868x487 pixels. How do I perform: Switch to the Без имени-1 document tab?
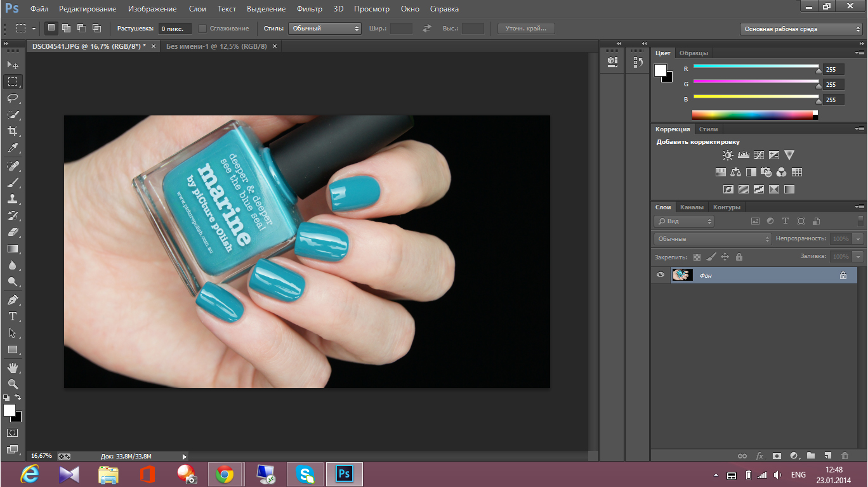pyautogui.click(x=216, y=46)
